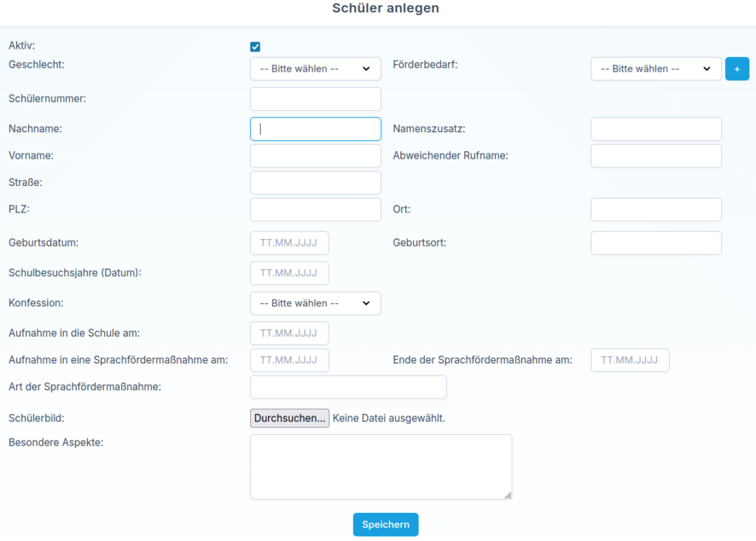Viewport: 756px width, 541px height.
Task: Expand the Förderbedarf dropdown
Action: [x=656, y=69]
